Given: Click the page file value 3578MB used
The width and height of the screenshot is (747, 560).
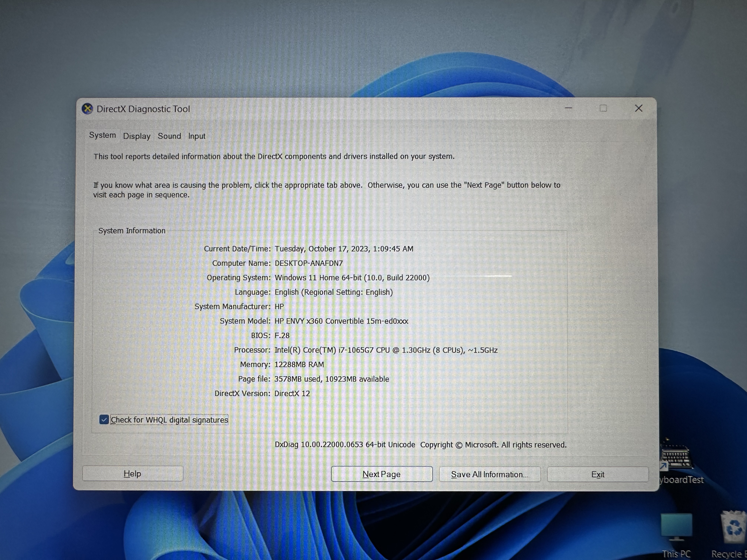Looking at the screenshot, I should [x=332, y=379].
